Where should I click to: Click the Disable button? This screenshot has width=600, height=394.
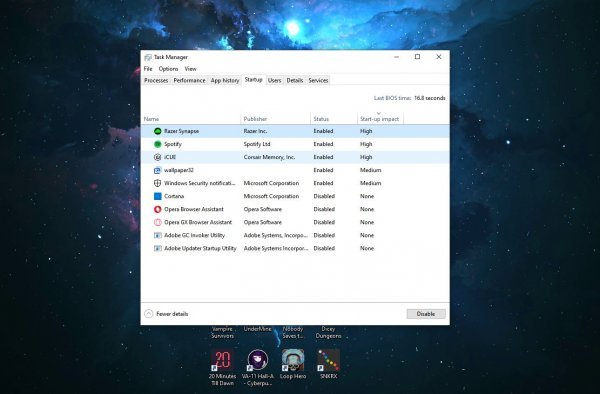tap(426, 314)
